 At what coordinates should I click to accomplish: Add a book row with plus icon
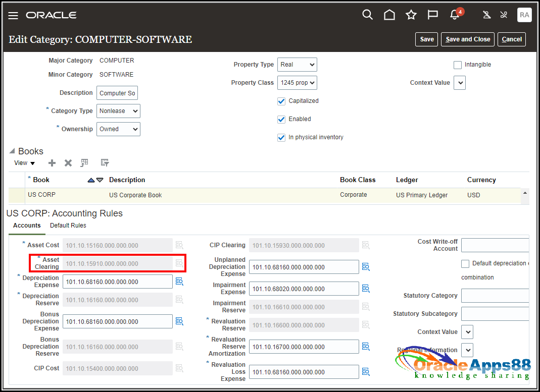click(52, 163)
